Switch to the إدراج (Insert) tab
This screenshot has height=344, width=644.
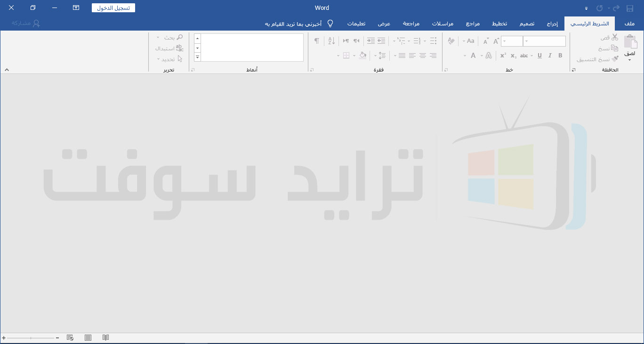point(552,24)
